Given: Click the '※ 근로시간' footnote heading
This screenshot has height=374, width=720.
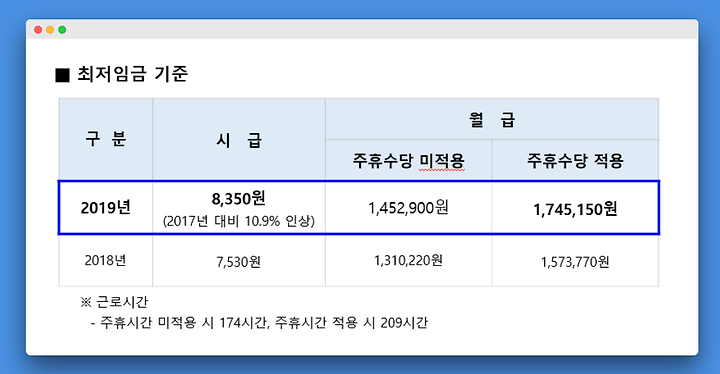Looking at the screenshot, I should [x=114, y=302].
